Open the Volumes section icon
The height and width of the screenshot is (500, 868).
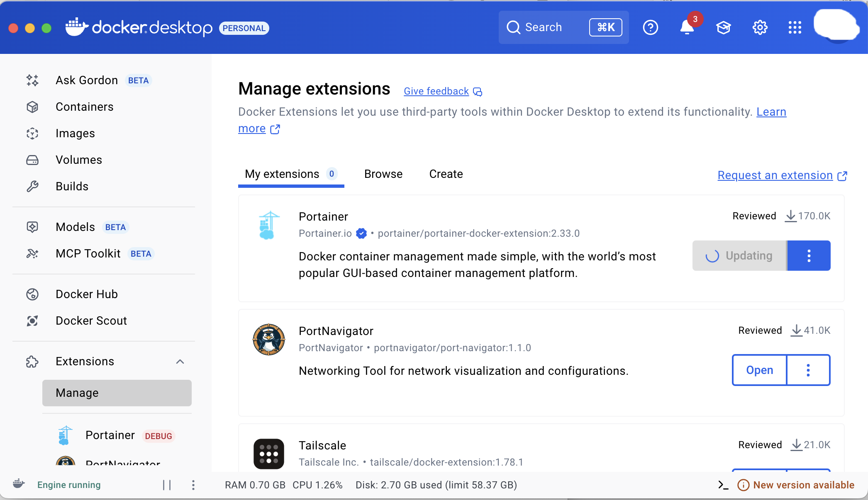pyautogui.click(x=32, y=160)
